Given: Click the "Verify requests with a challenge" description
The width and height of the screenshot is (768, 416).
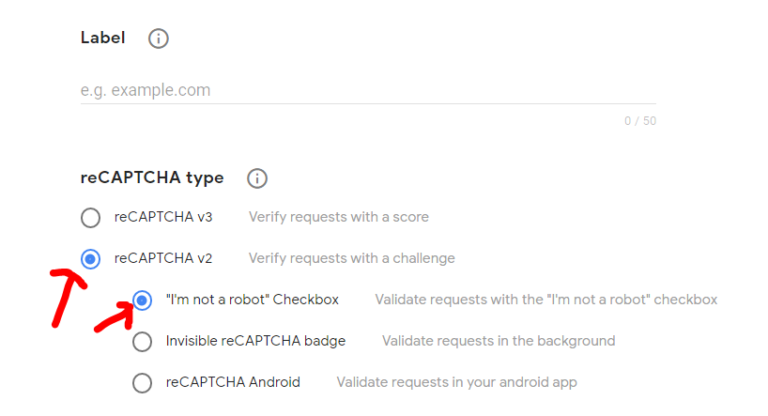Looking at the screenshot, I should (x=352, y=258).
